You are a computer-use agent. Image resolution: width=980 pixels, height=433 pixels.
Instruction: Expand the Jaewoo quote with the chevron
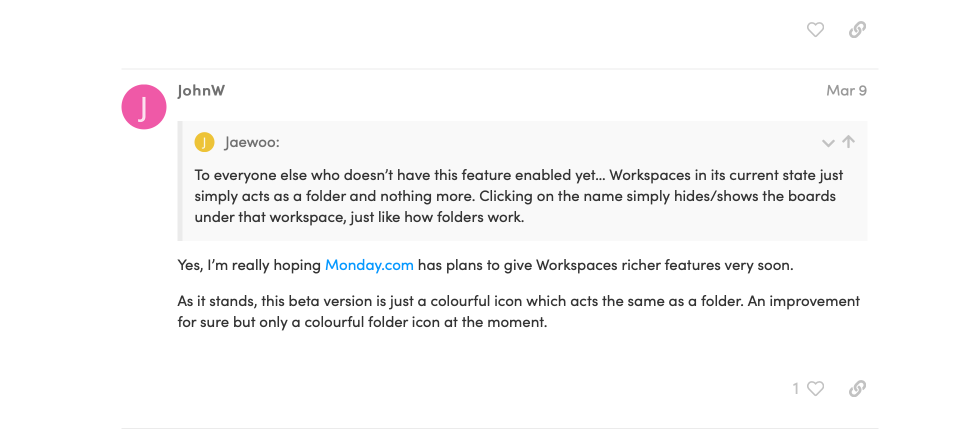click(x=828, y=143)
